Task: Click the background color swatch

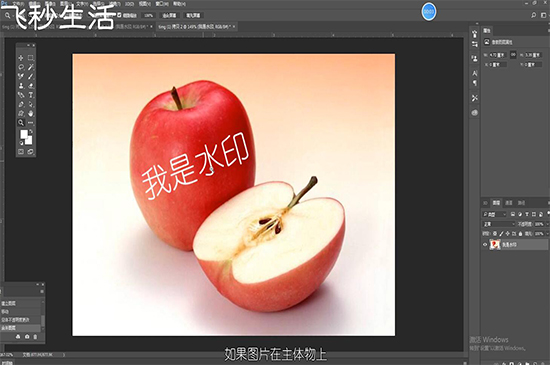Action: point(29,141)
